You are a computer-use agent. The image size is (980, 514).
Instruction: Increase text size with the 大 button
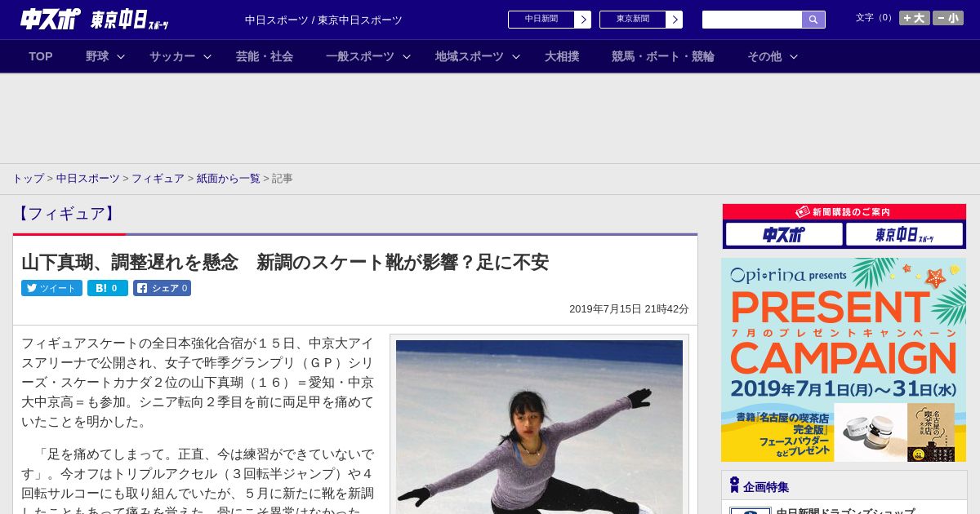pyautogui.click(x=915, y=18)
